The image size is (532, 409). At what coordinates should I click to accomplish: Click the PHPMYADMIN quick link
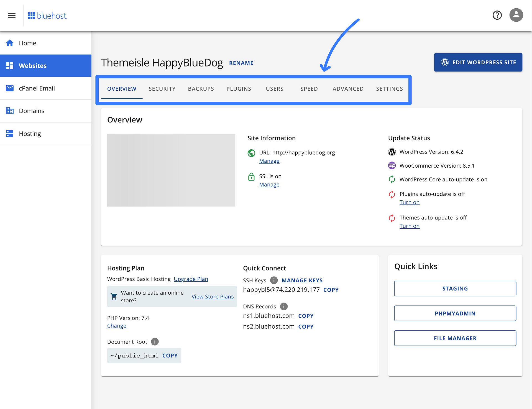[x=455, y=313]
